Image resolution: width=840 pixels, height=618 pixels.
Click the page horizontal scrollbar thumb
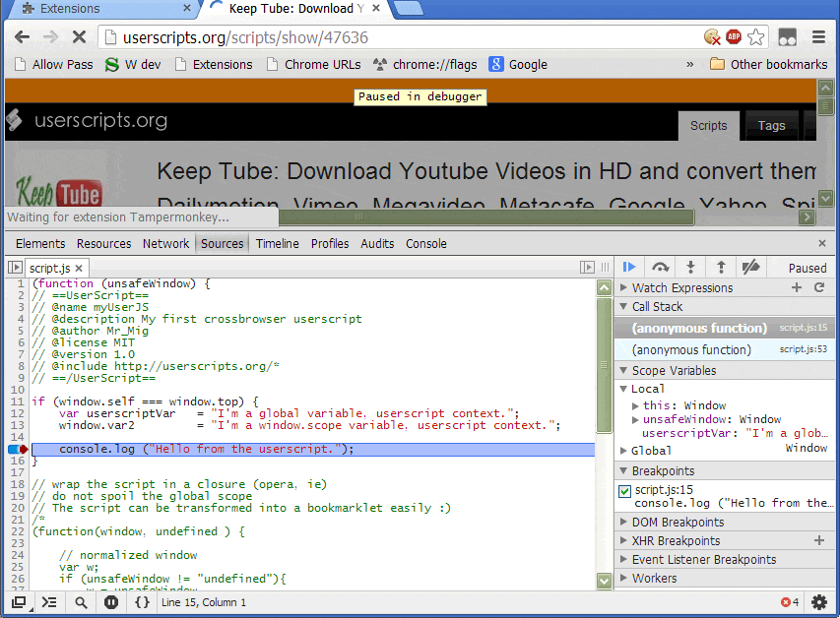[486, 216]
